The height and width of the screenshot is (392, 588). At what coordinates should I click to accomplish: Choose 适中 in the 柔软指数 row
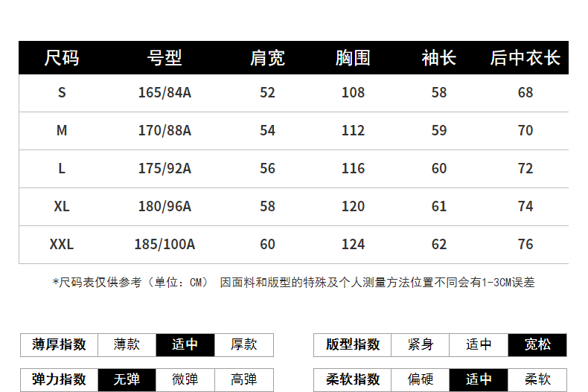tap(479, 379)
